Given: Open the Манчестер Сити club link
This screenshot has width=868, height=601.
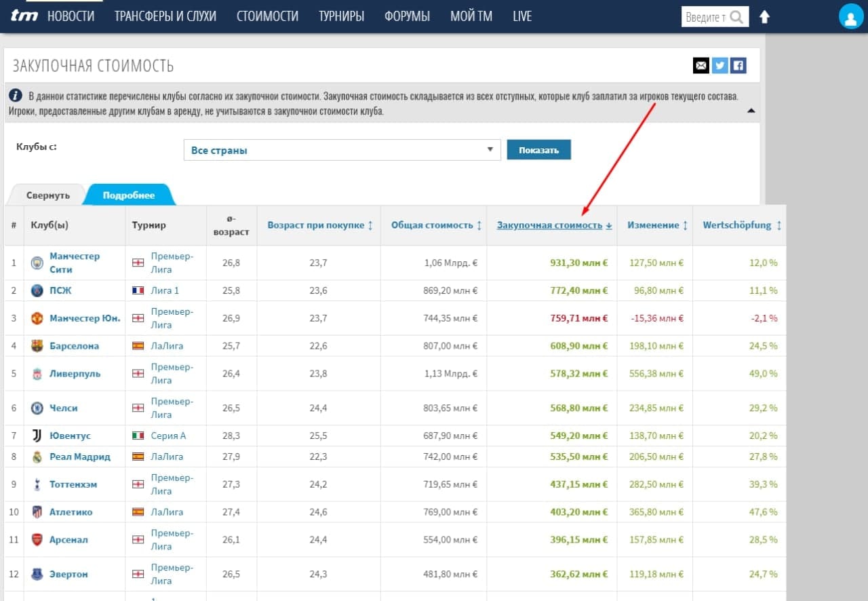Looking at the screenshot, I should [75, 263].
